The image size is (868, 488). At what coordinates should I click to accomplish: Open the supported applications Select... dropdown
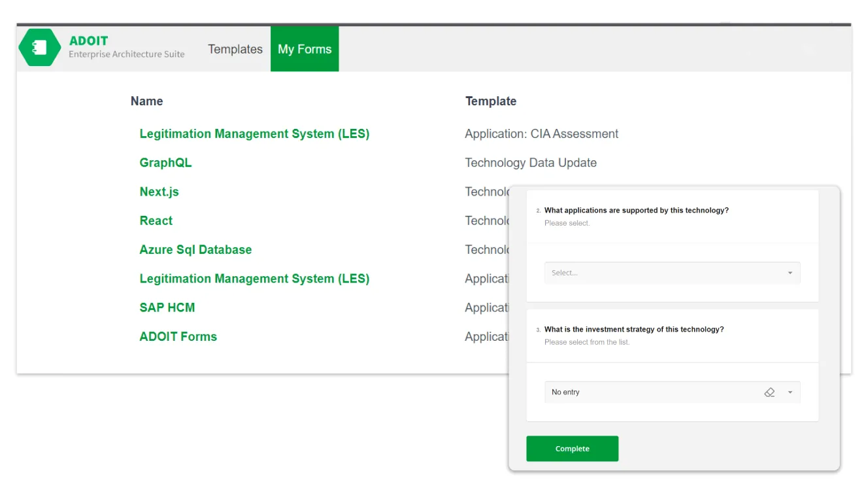pos(672,273)
